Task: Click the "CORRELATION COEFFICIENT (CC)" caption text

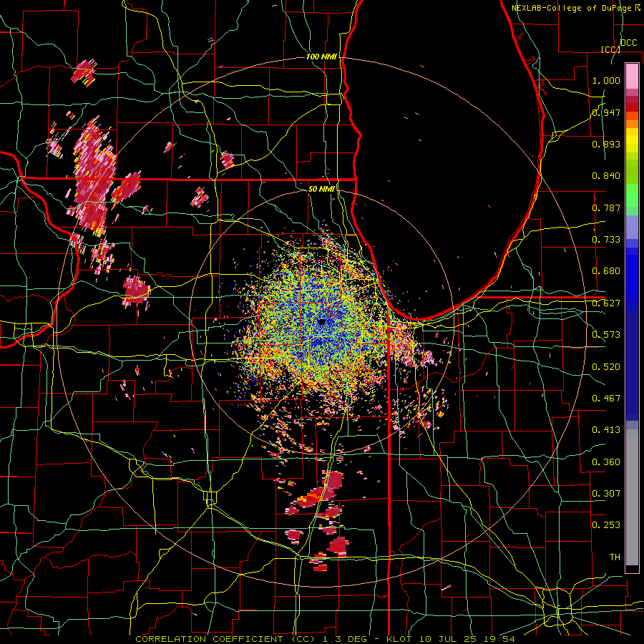Action: point(225,639)
